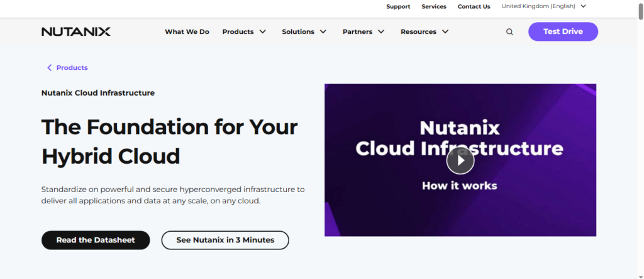Expand the Resources menu chevron

tap(445, 31)
